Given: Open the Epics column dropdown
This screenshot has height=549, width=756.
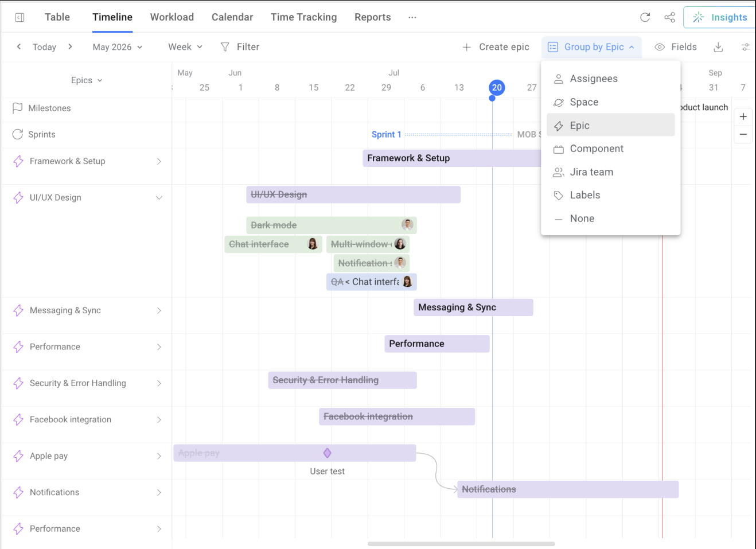Looking at the screenshot, I should (87, 80).
